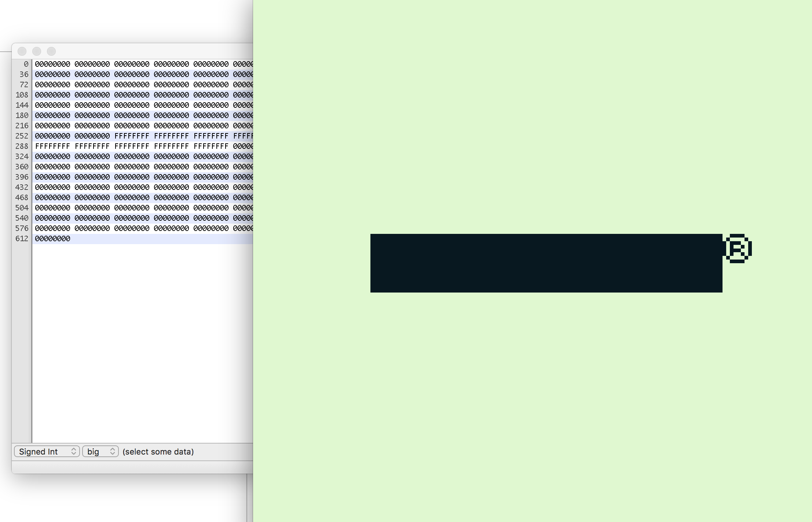Select offset row 72 in the line gutter
This screenshot has height=522, width=812.
(x=24, y=85)
